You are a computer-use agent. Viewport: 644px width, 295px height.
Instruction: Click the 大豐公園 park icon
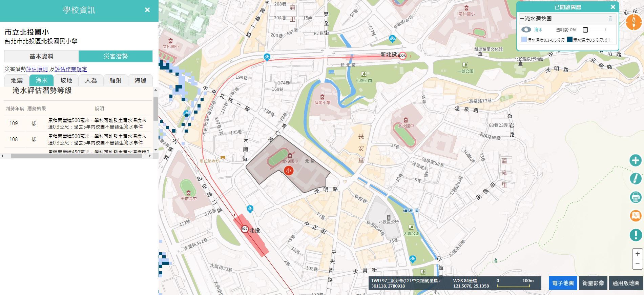pos(411,227)
